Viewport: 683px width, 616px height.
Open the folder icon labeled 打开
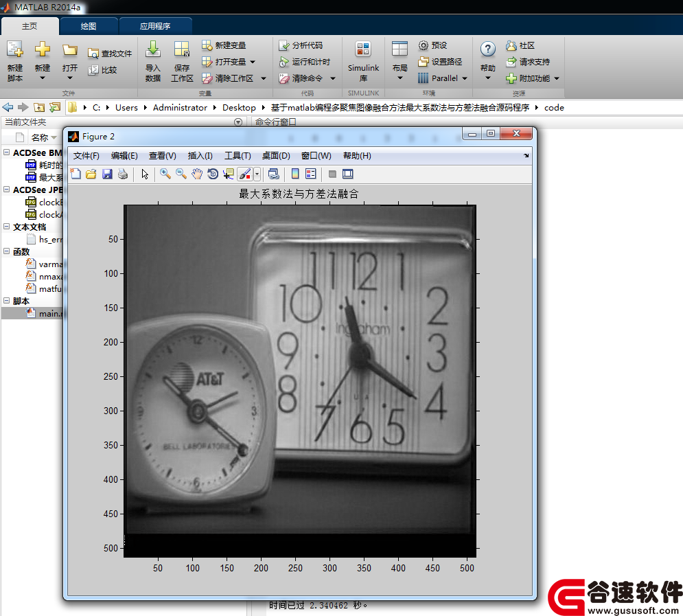point(70,49)
